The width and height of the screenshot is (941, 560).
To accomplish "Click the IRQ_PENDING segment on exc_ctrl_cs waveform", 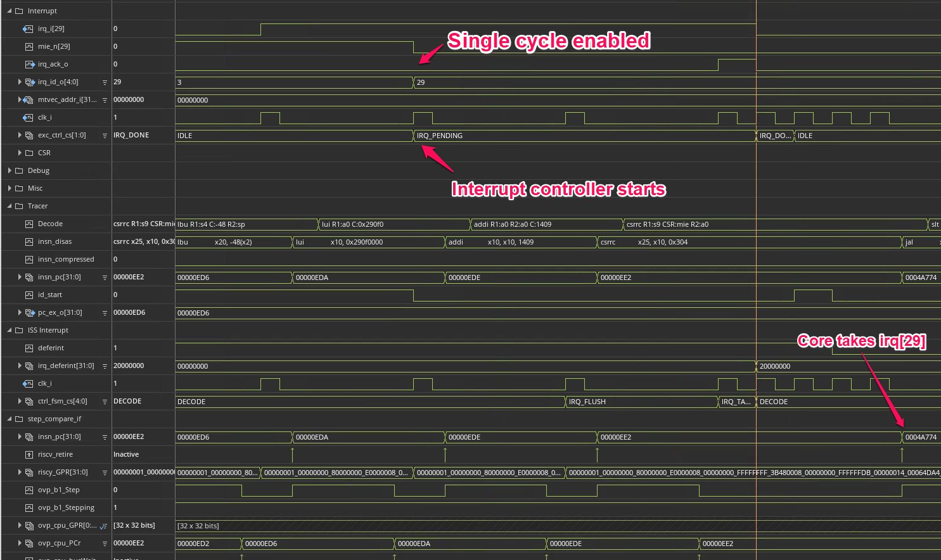I will click(475, 135).
